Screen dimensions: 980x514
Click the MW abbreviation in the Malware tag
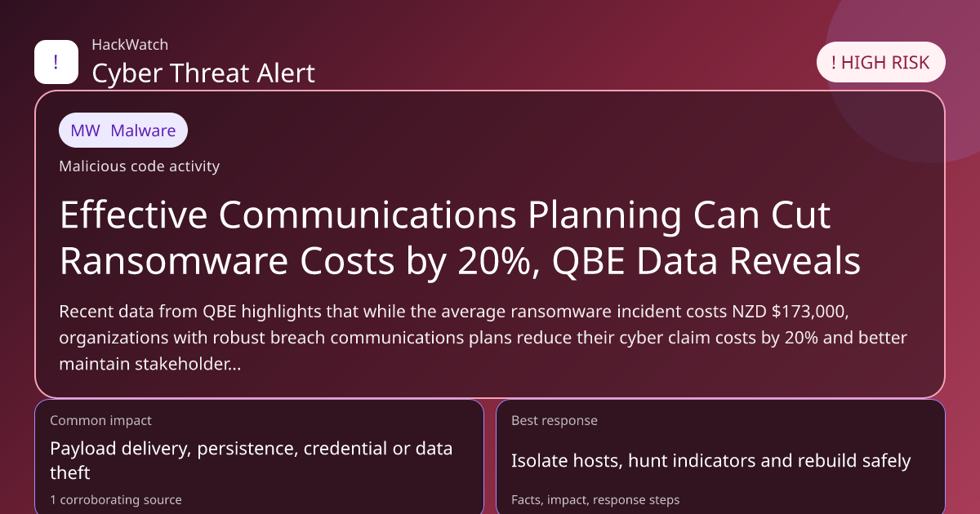point(86,131)
